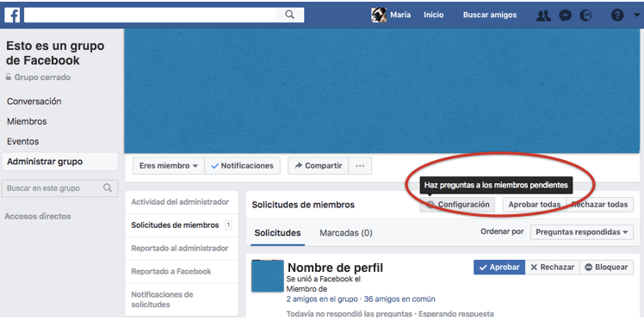Open friend requests icon

coord(543,15)
